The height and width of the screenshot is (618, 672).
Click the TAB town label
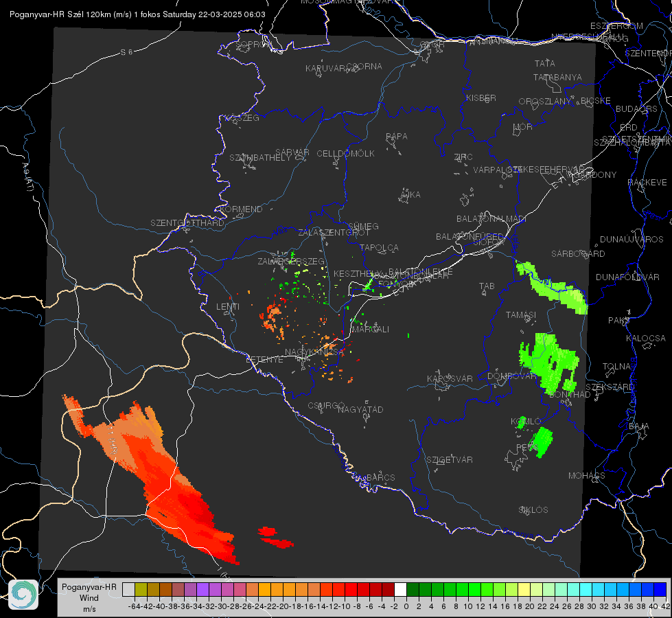click(487, 286)
